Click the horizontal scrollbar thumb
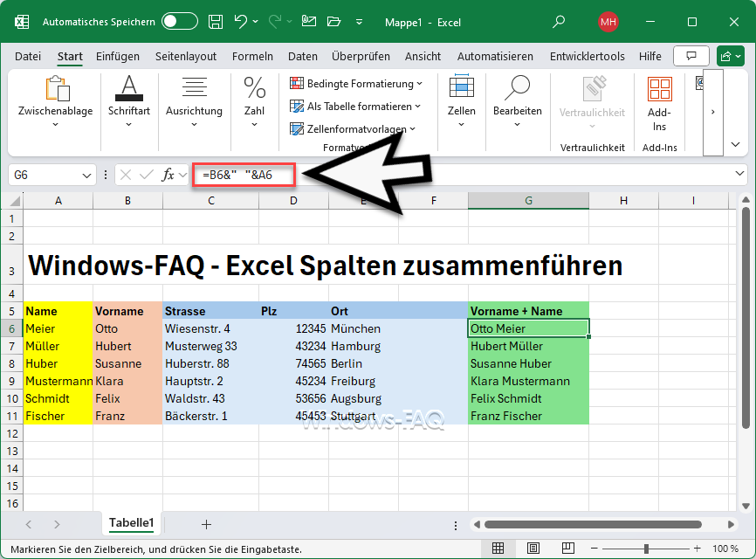This screenshot has width=756, height=559. 593,524
